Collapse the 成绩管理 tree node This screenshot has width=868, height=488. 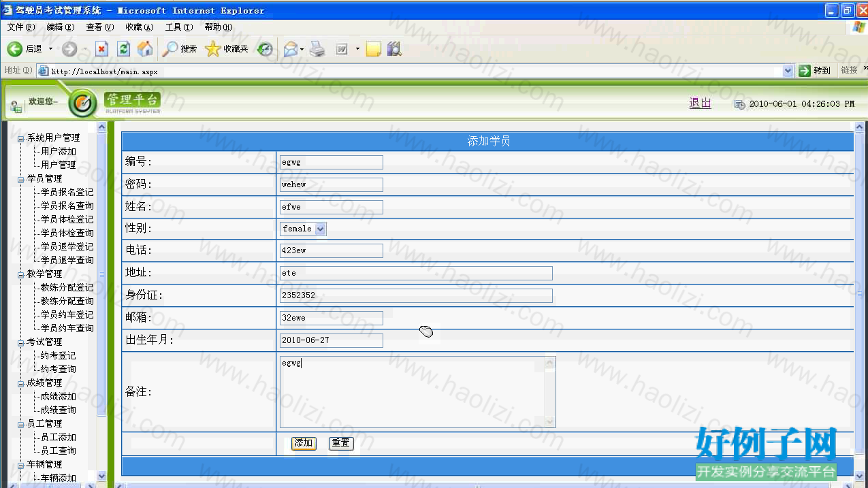21,383
